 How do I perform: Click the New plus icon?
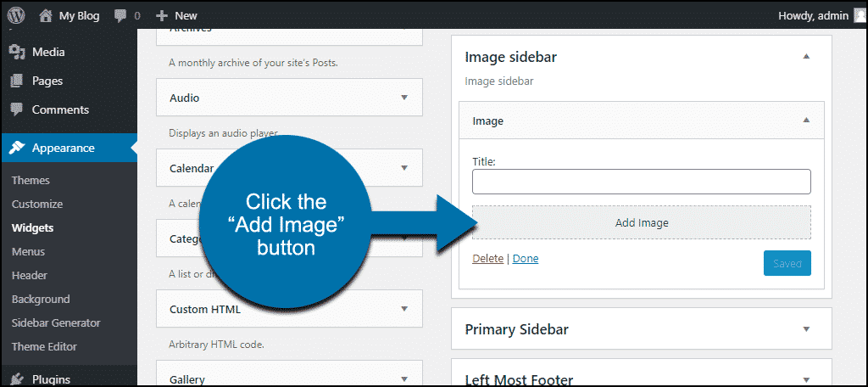point(163,15)
